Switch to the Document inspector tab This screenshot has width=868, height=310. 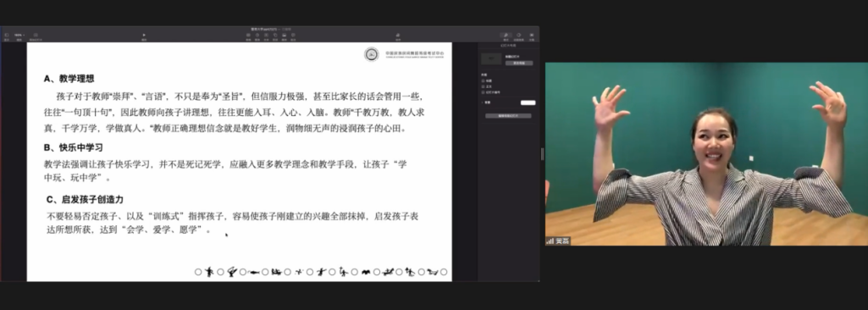pos(532,36)
